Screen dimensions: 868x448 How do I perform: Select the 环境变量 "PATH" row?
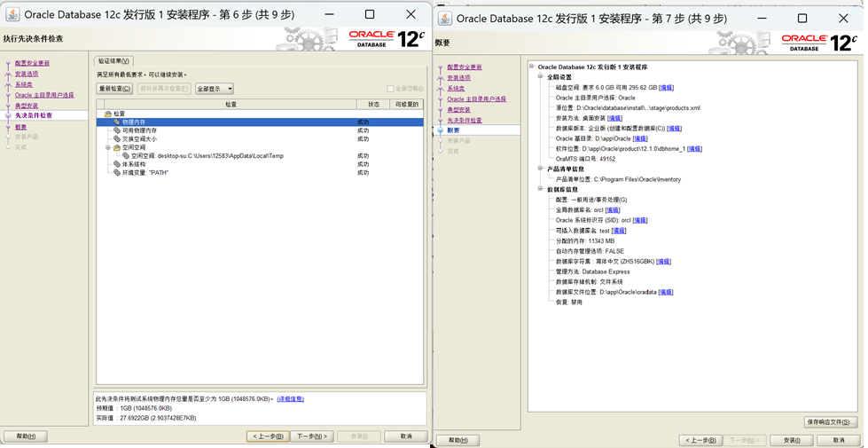coord(260,173)
